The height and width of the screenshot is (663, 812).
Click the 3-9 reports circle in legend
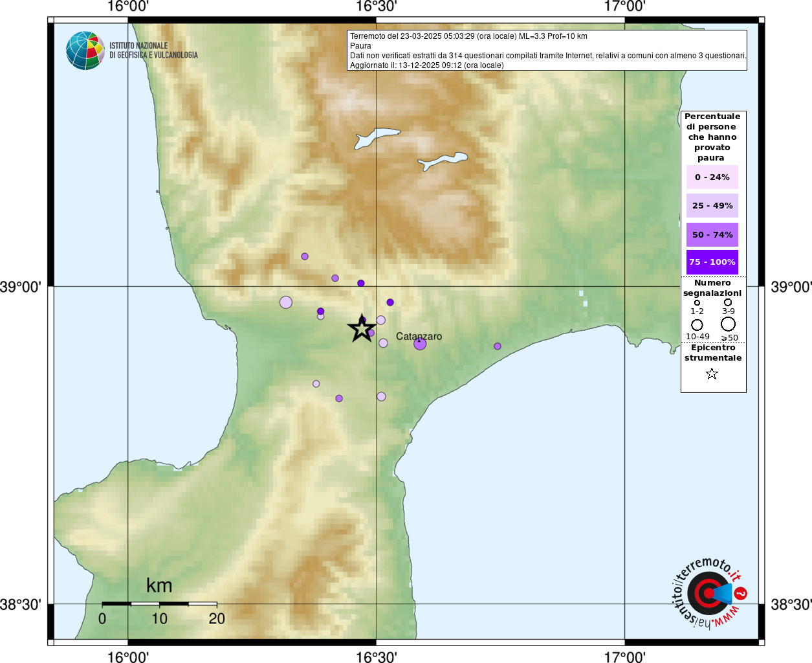728,302
